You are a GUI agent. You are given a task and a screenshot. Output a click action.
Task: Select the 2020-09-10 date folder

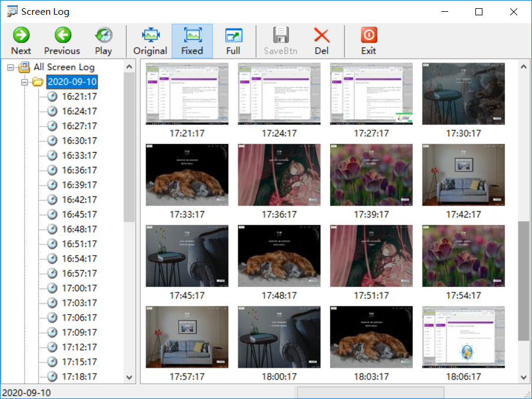72,82
